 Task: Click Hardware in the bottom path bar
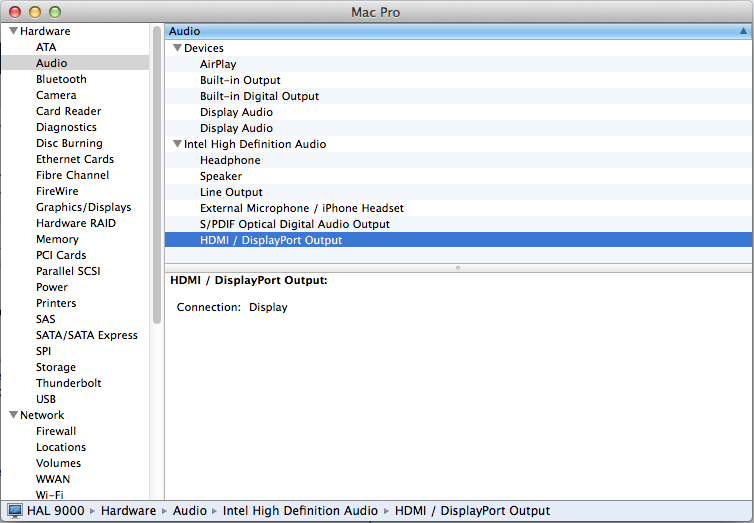click(x=128, y=511)
